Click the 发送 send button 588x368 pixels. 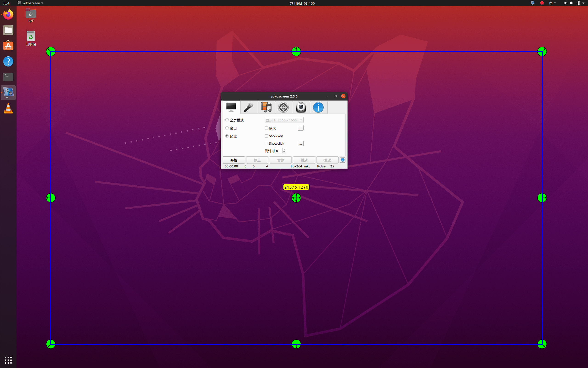[x=327, y=160]
